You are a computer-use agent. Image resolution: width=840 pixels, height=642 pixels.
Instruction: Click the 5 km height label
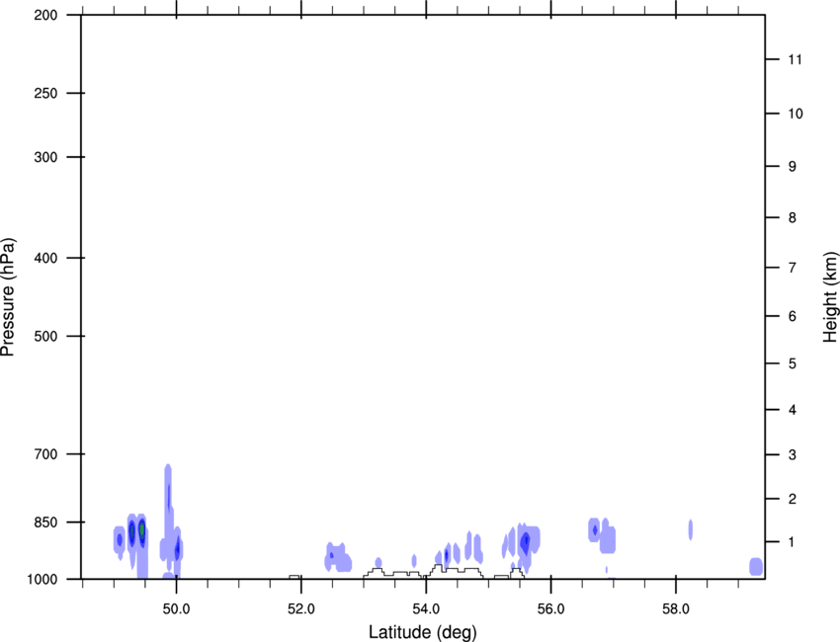792,363
